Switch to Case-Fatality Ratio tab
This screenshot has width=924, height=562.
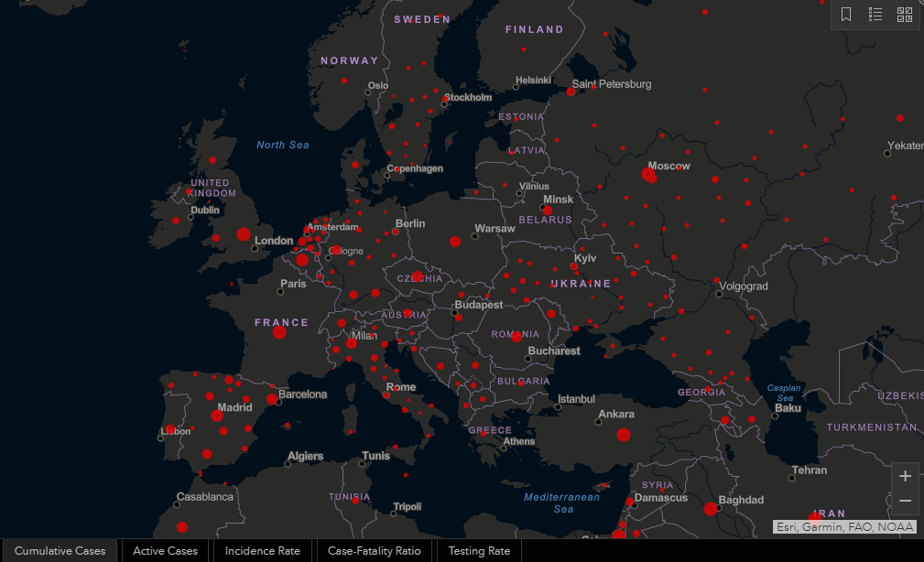[375, 551]
